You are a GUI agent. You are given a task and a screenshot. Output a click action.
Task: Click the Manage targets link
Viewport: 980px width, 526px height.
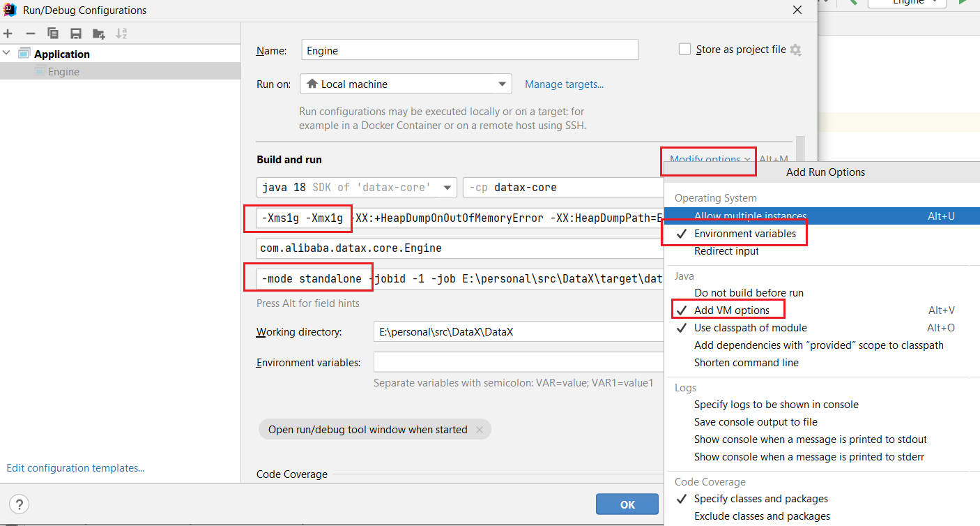pyautogui.click(x=564, y=84)
